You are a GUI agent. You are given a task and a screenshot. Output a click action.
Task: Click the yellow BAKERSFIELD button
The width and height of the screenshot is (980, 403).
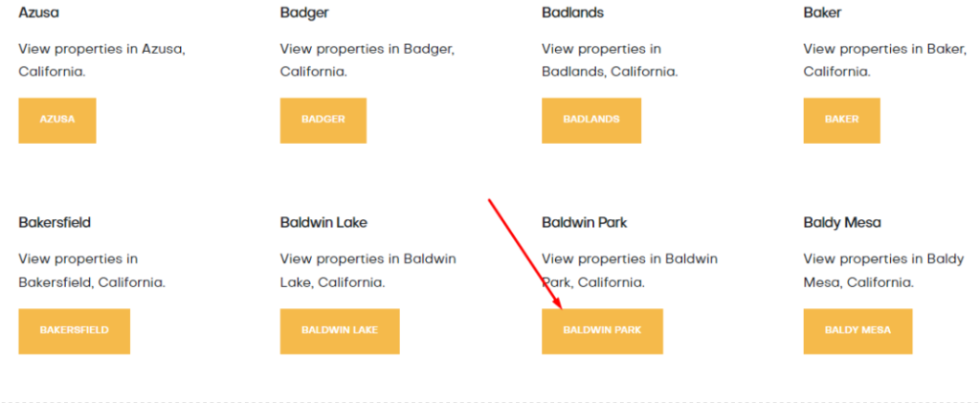(x=74, y=330)
